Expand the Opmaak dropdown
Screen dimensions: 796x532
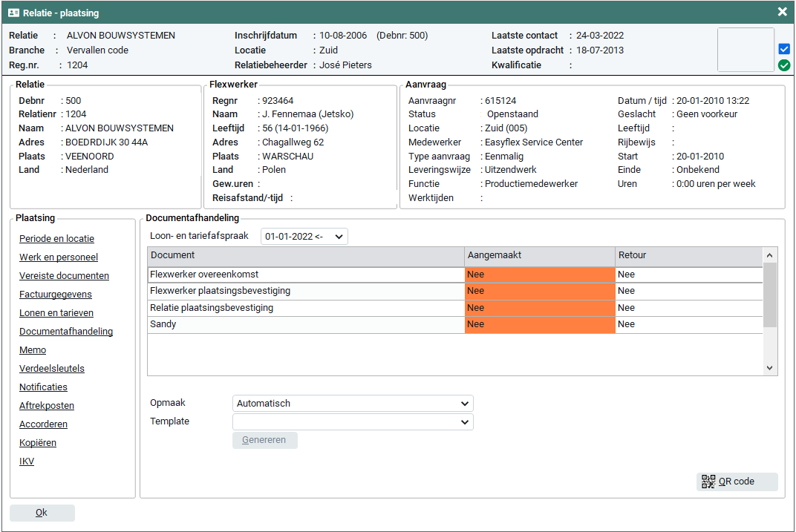(x=353, y=404)
